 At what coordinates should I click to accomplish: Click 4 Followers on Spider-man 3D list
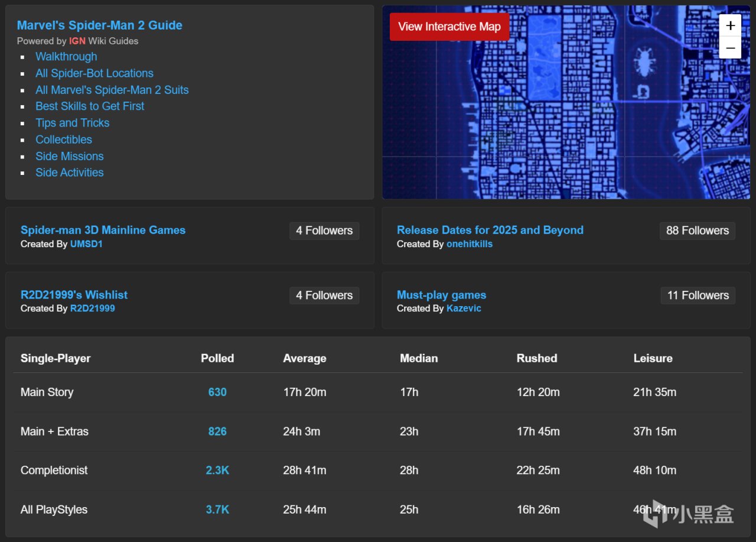click(324, 231)
